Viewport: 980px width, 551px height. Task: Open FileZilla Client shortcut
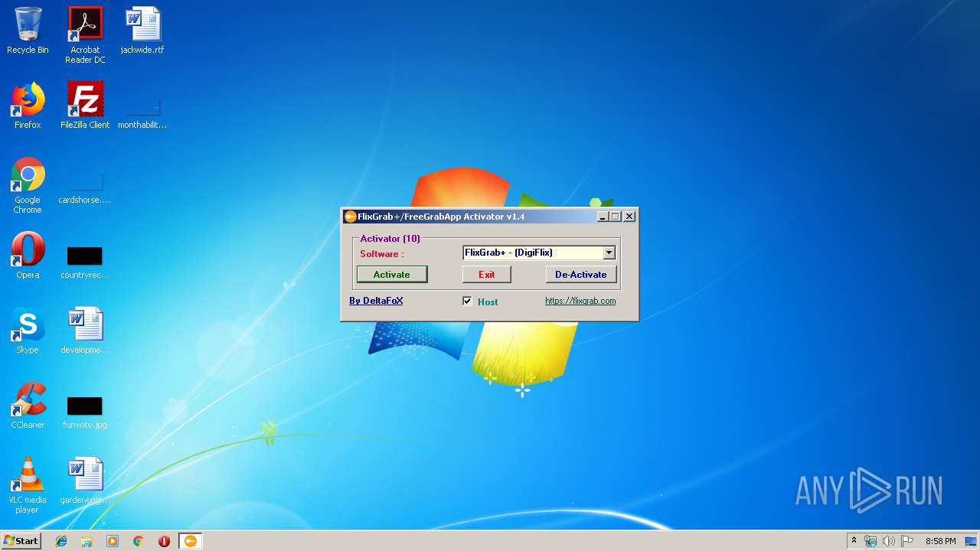point(85,106)
